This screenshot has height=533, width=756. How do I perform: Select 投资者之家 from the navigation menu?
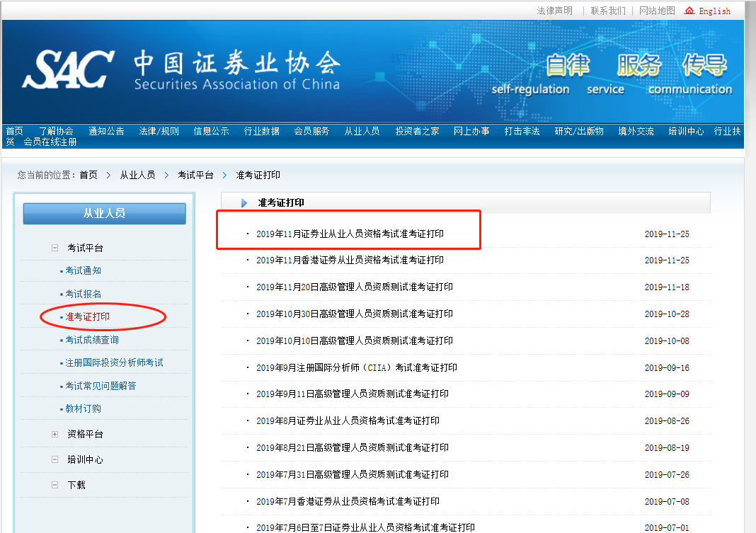click(x=417, y=131)
